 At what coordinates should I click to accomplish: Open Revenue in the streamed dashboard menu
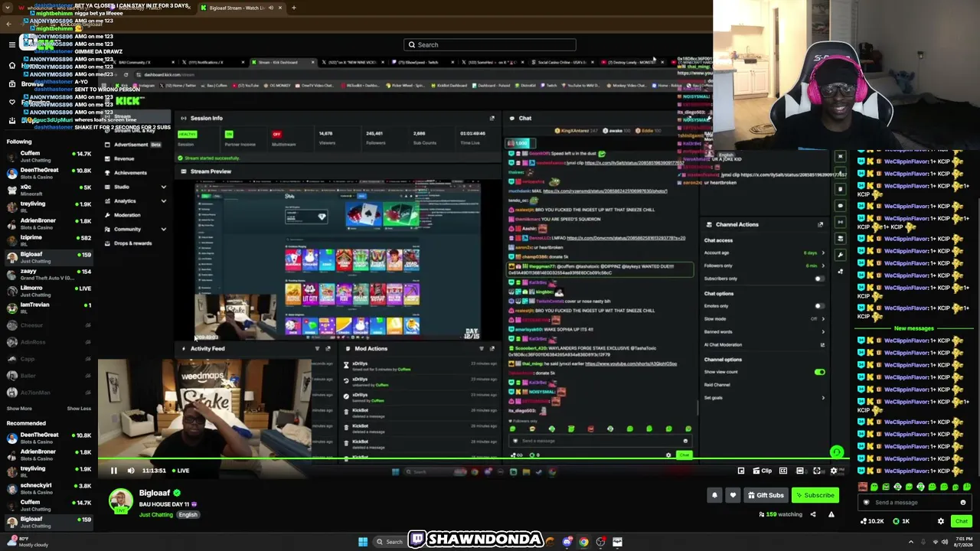pos(123,158)
